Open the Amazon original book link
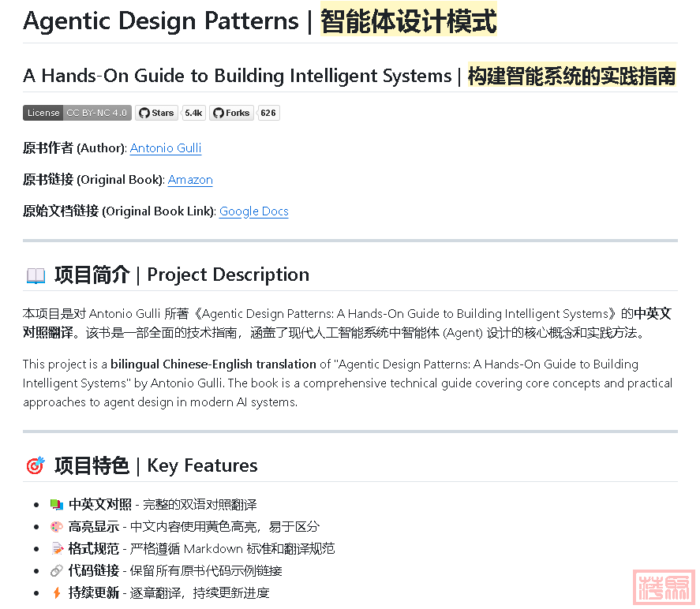The height and width of the screenshot is (609, 700). click(x=190, y=180)
